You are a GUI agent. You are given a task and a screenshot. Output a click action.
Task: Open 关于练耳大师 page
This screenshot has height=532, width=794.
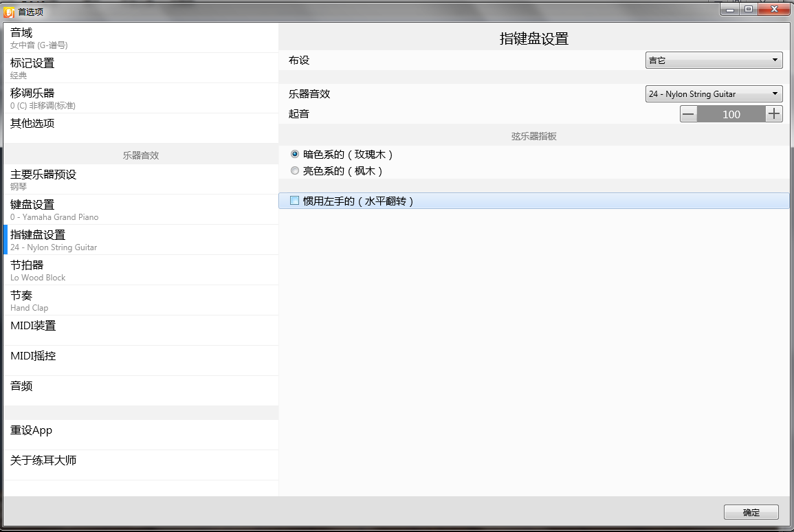141,465
